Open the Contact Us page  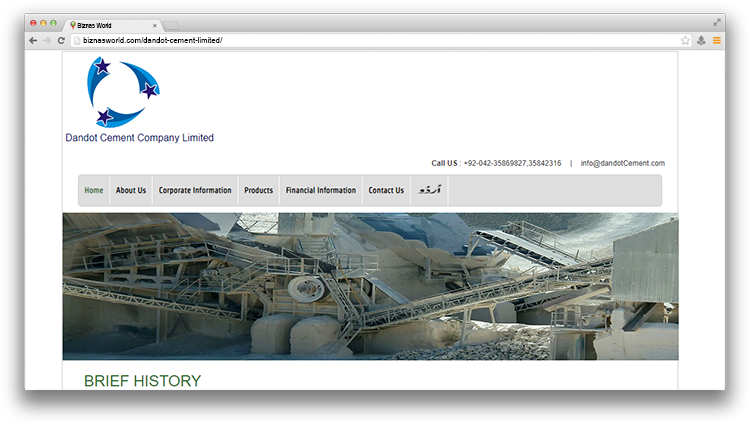pos(386,190)
